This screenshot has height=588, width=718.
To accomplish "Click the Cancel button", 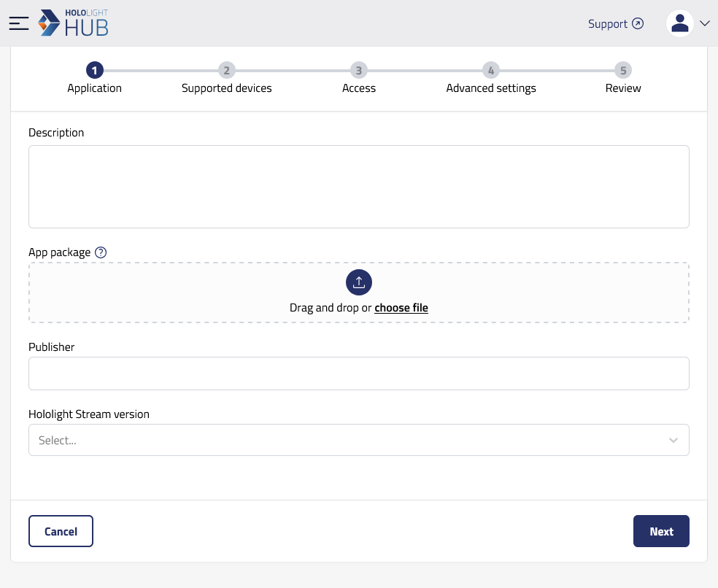I will click(x=61, y=531).
